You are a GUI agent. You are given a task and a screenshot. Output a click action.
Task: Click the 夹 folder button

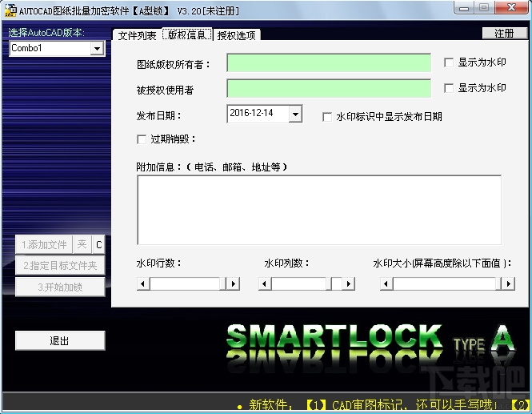(82, 244)
